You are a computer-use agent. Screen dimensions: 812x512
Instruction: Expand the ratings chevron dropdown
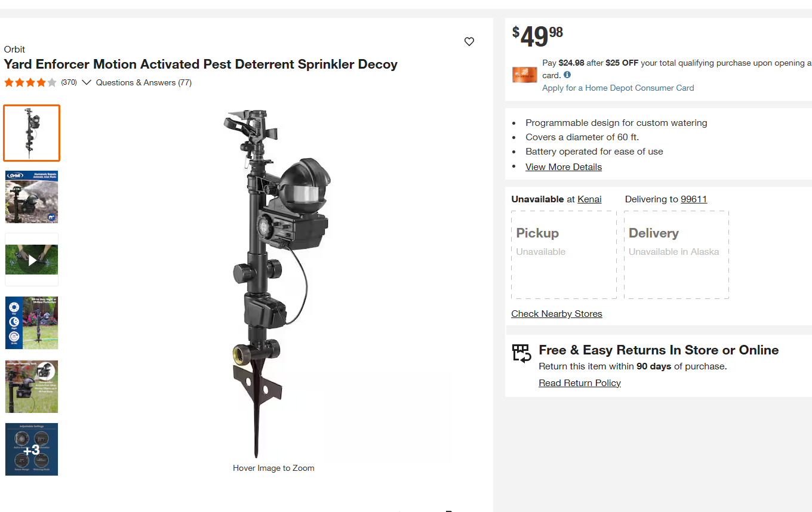pyautogui.click(x=87, y=82)
